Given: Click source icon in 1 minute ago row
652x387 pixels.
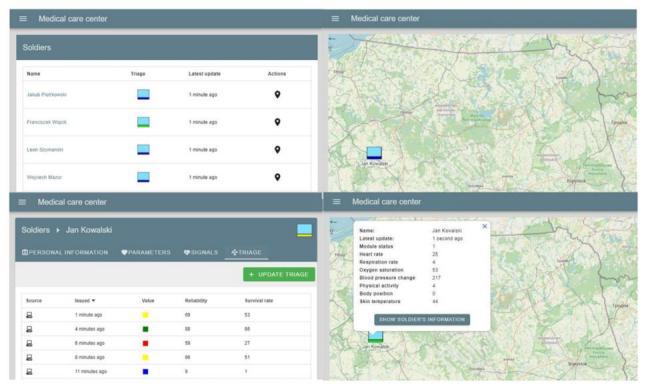Looking at the screenshot, I should (29, 315).
